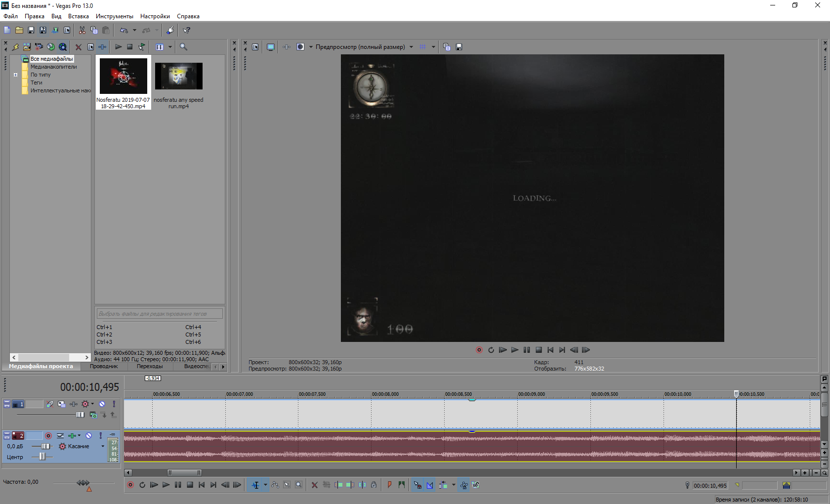The image size is (830, 504).
Task: Toggle Preview on External Monitor icon
Action: pos(271,47)
